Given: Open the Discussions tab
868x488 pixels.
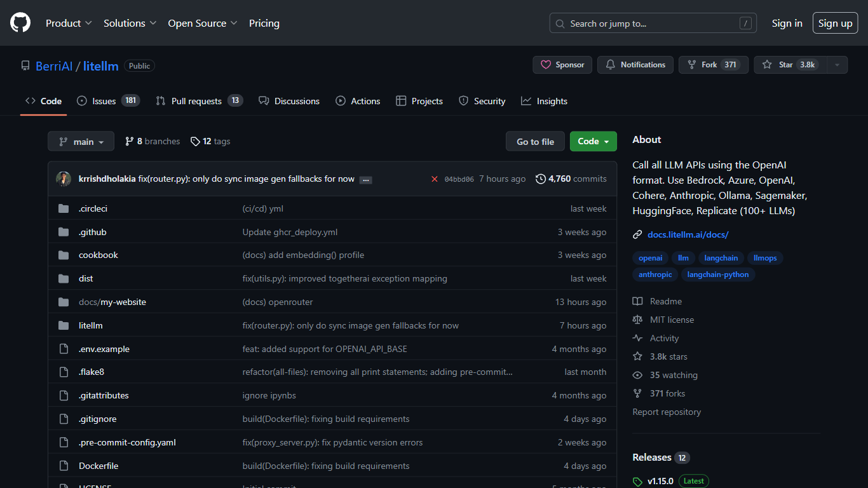Looking at the screenshot, I should point(289,101).
